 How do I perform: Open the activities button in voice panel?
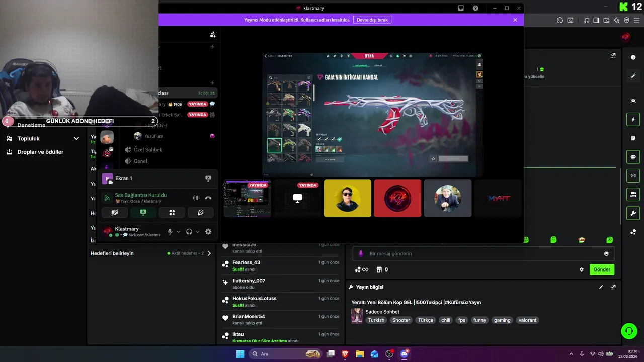172,213
